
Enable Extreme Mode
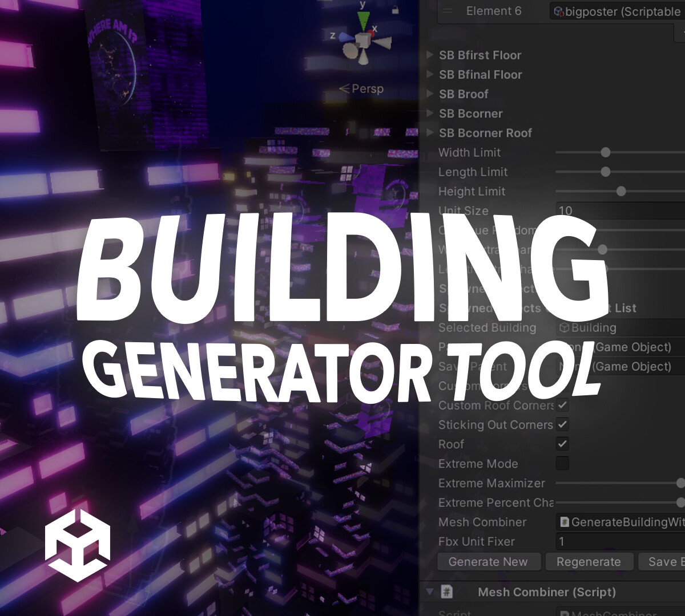pyautogui.click(x=561, y=464)
